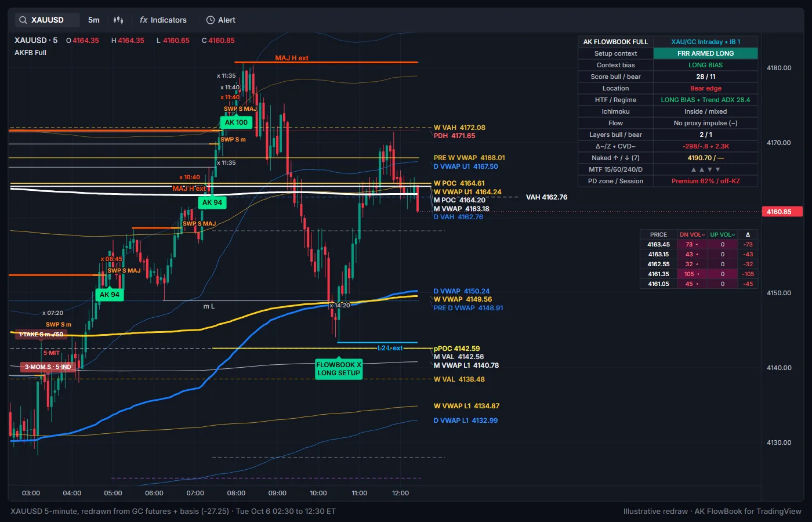Create a new Alert
This screenshot has height=522, width=812.
pos(221,20)
